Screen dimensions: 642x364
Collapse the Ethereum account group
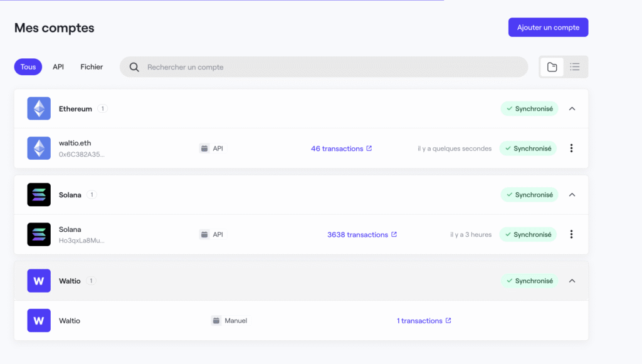pyautogui.click(x=571, y=108)
